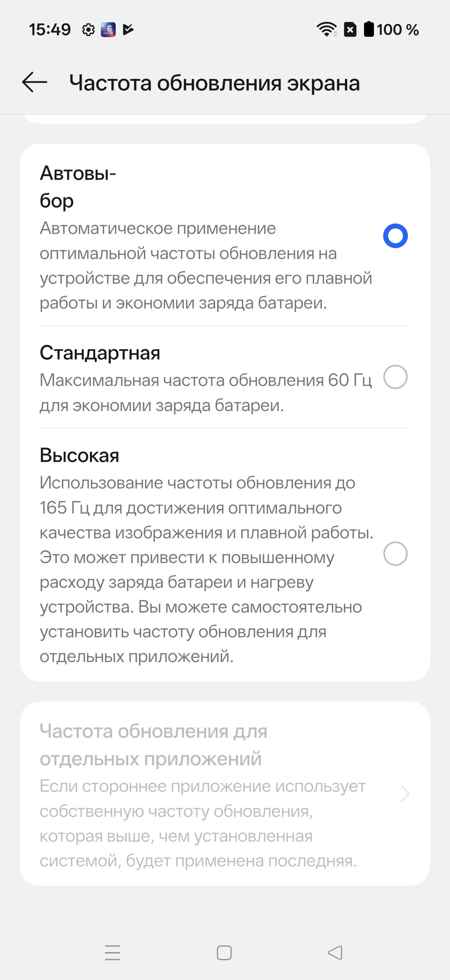Select the Автовыбор radio button
450x980 pixels.
pos(395,236)
